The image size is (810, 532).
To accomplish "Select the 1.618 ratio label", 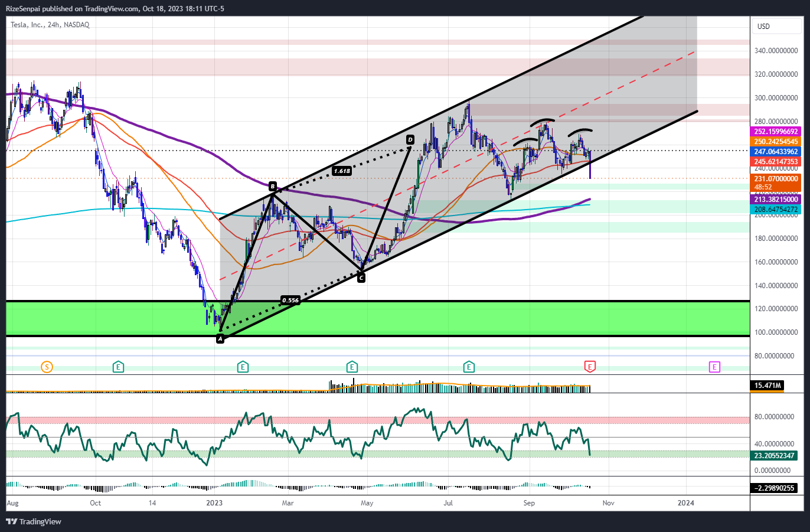I will tap(342, 171).
